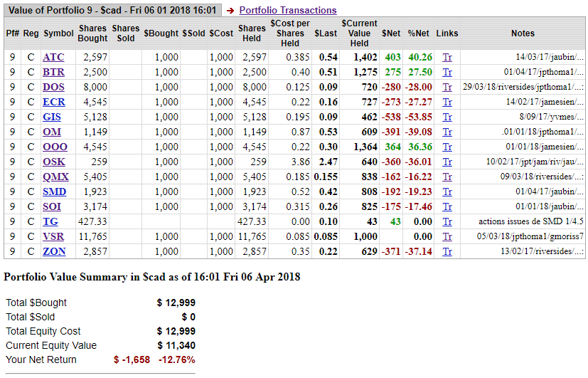588x378 pixels.
Task: Select the SMD stock symbol
Action: point(54,191)
